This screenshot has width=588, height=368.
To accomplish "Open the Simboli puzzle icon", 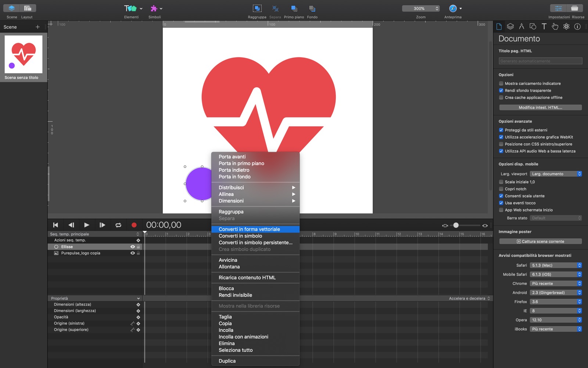I will [154, 8].
